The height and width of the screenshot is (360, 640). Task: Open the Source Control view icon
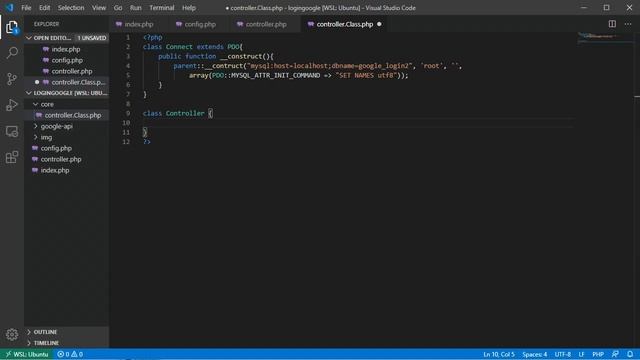click(x=12, y=79)
